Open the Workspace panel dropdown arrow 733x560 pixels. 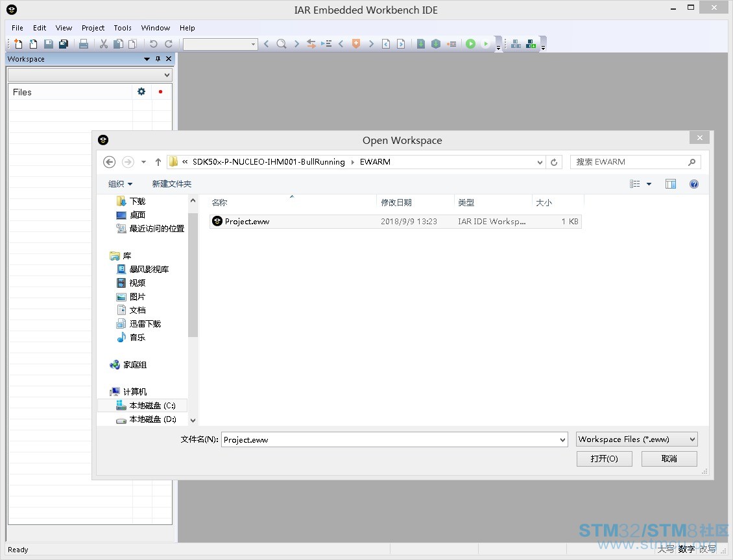point(147,59)
